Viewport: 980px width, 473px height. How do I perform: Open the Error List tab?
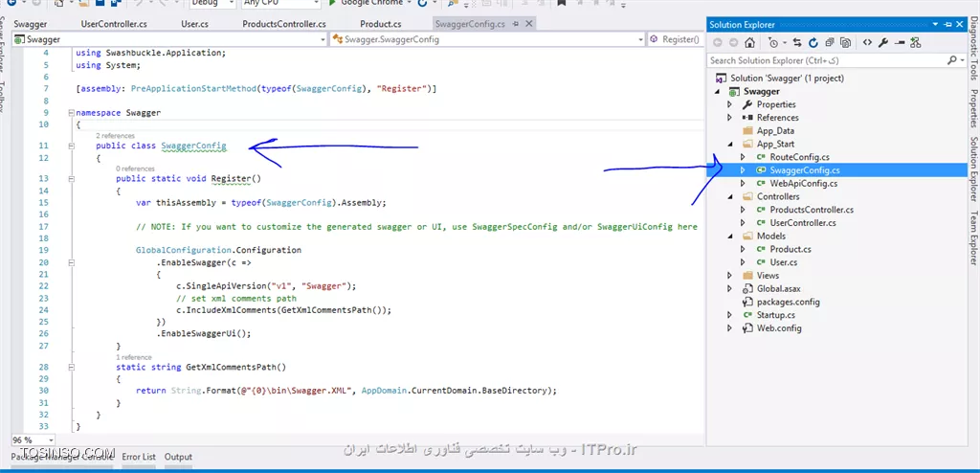(x=139, y=457)
